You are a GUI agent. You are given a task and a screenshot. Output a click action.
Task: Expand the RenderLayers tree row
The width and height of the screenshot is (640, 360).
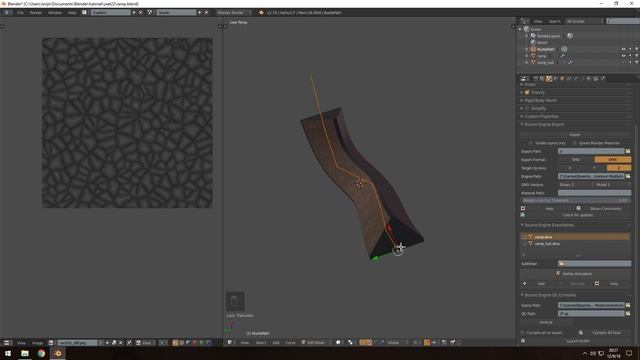(527, 36)
